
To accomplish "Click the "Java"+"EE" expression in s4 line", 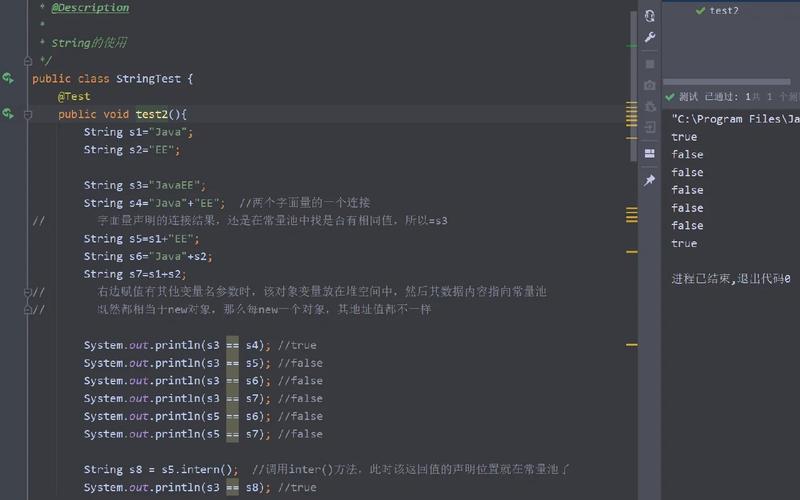I will [x=184, y=203].
